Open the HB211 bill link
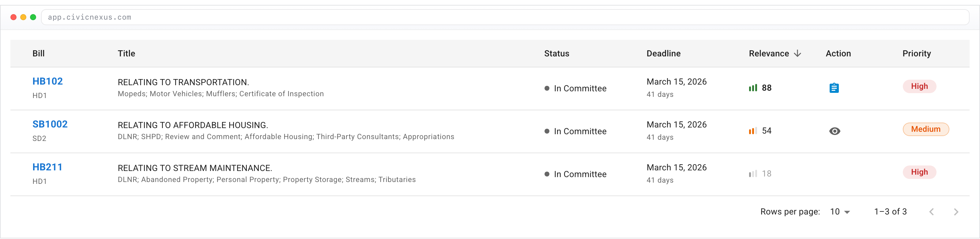Image resolution: width=980 pixels, height=239 pixels. [x=47, y=167]
